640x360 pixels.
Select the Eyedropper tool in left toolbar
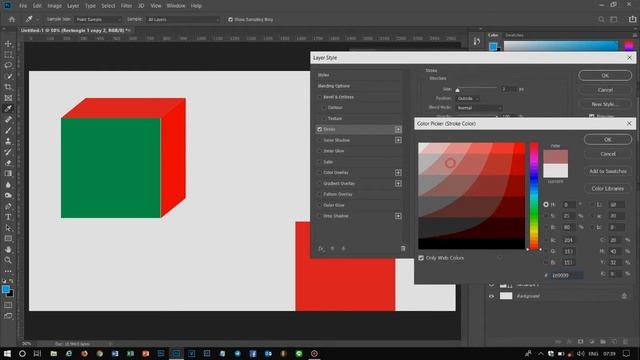pos(8,109)
